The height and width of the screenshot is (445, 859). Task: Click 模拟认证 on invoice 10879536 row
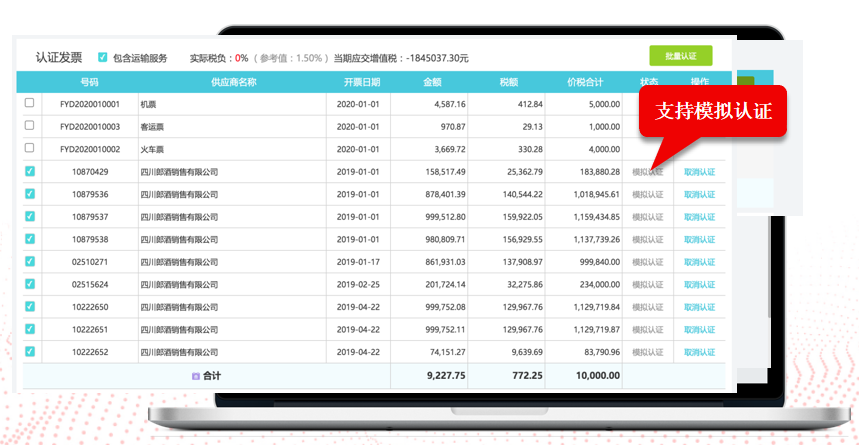647,194
